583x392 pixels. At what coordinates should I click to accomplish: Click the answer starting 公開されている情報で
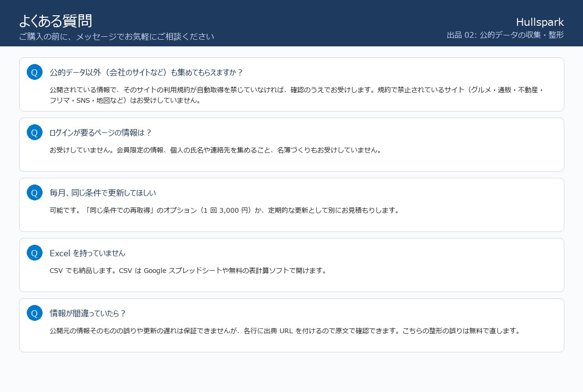(297, 95)
